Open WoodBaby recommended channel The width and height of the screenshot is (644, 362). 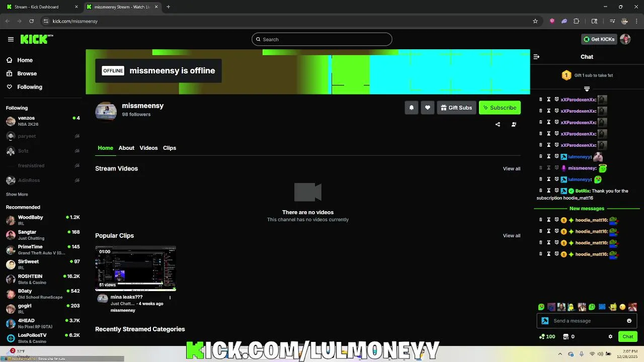43,220
